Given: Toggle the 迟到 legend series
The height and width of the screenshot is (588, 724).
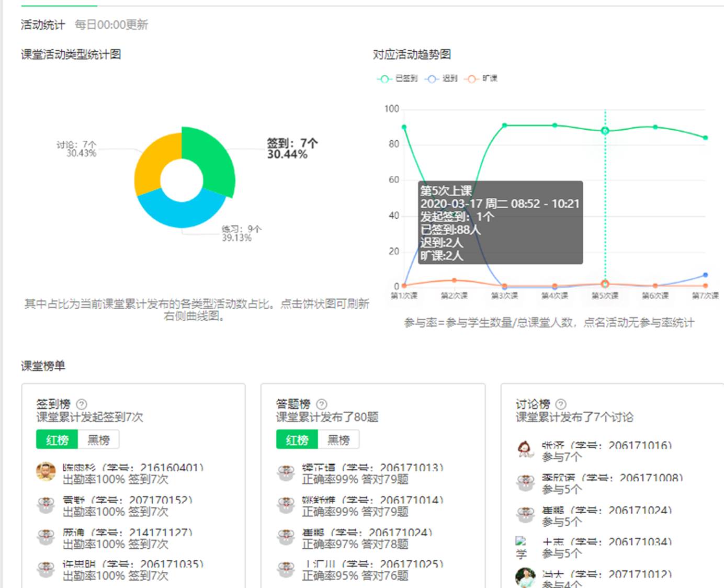Looking at the screenshot, I should click(442, 78).
